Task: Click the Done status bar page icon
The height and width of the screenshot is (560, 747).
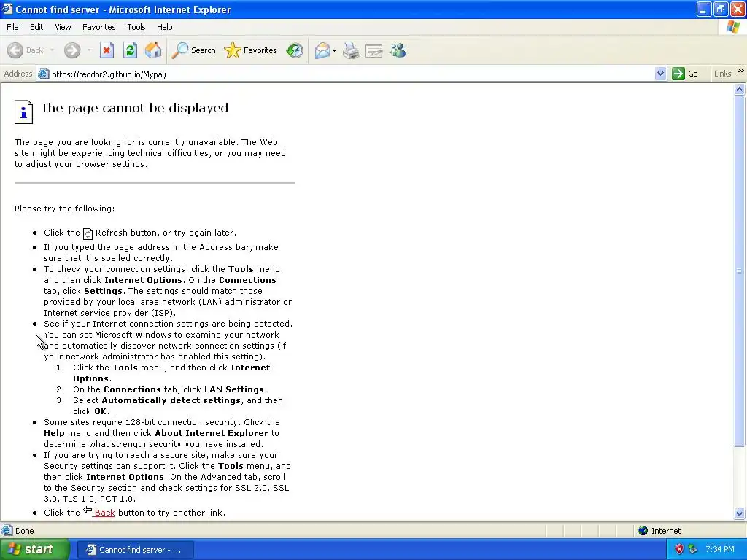Action: 7,531
